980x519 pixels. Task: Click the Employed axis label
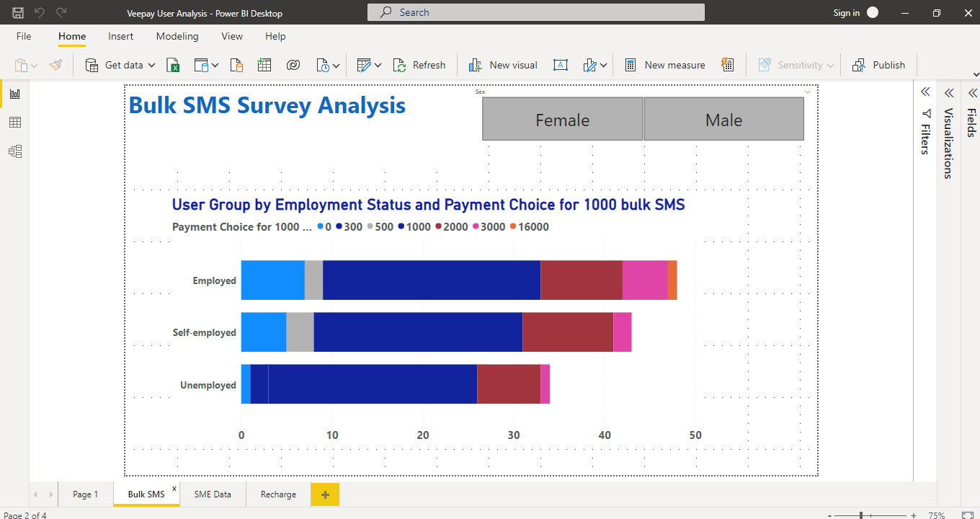click(x=215, y=280)
